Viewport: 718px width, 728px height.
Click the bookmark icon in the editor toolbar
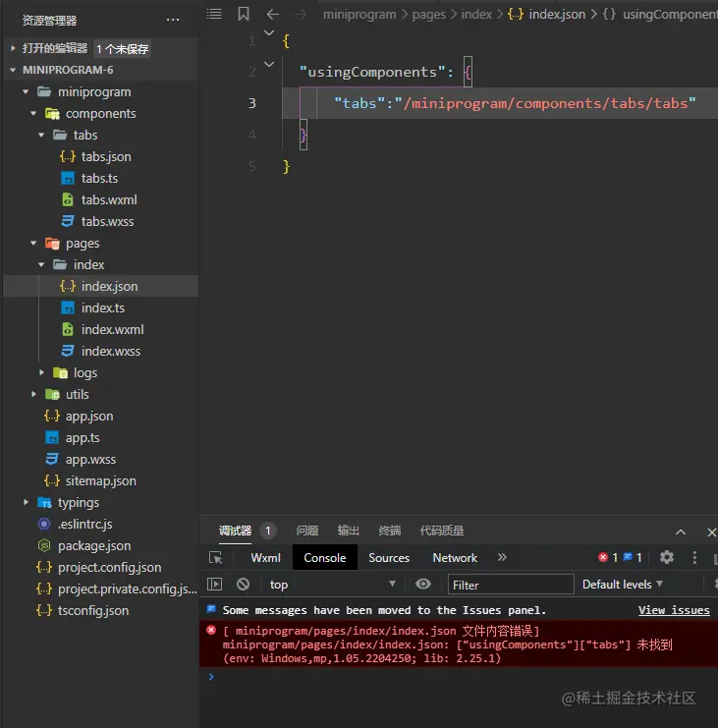tap(244, 14)
